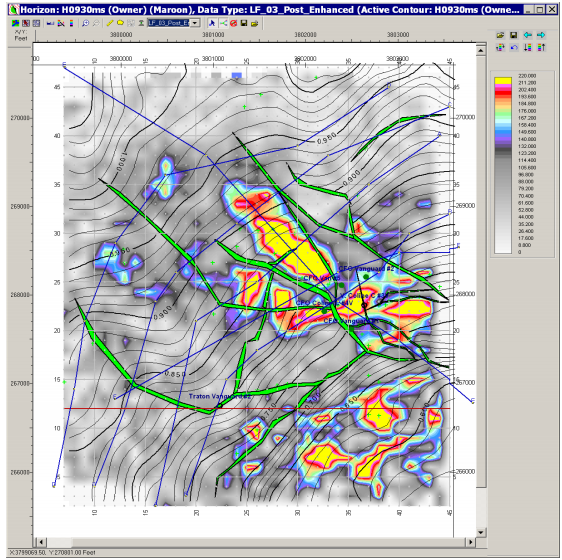The height and width of the screenshot is (560, 562).
Task: Click the rotate color bar icon
Action: (500, 47)
